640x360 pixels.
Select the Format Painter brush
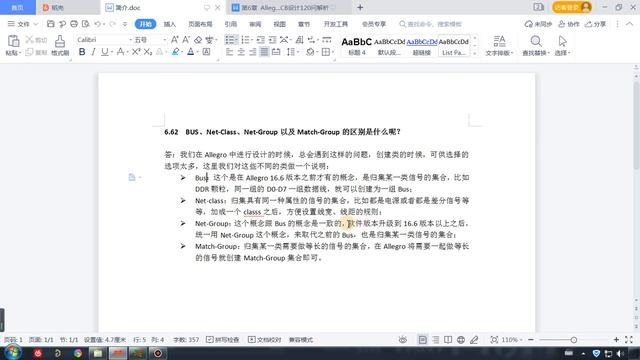(x=60, y=41)
